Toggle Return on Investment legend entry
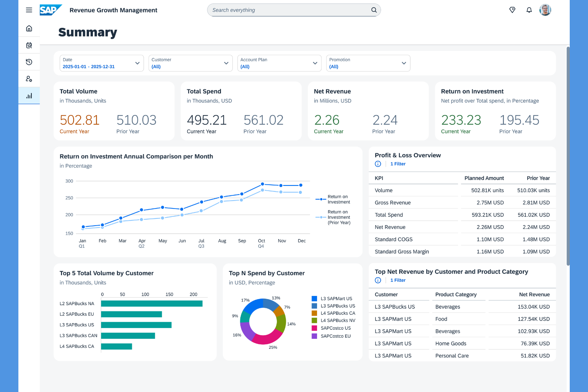 pos(333,199)
